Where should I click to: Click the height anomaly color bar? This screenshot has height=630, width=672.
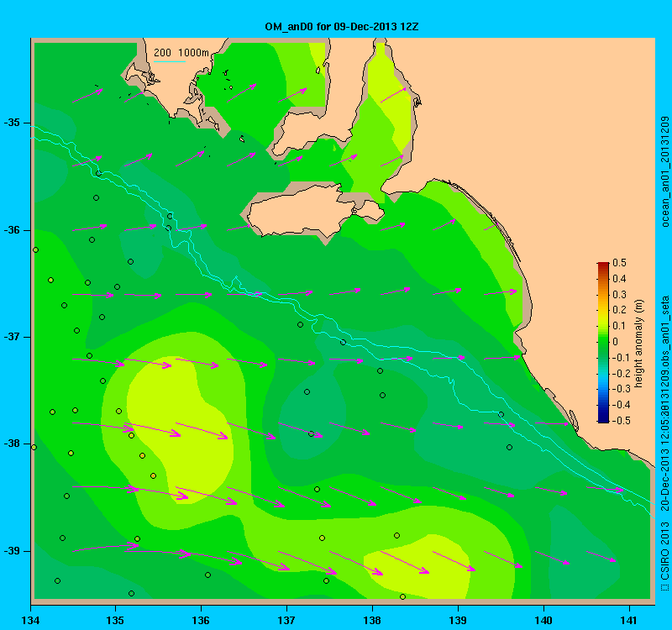[x=603, y=342]
